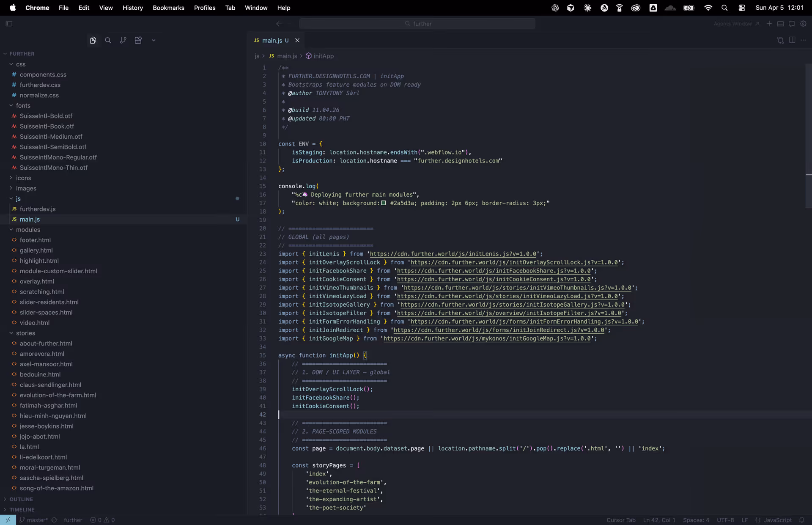Click the split editor icon
Viewport: 812px width, 525px height.
(792, 40)
